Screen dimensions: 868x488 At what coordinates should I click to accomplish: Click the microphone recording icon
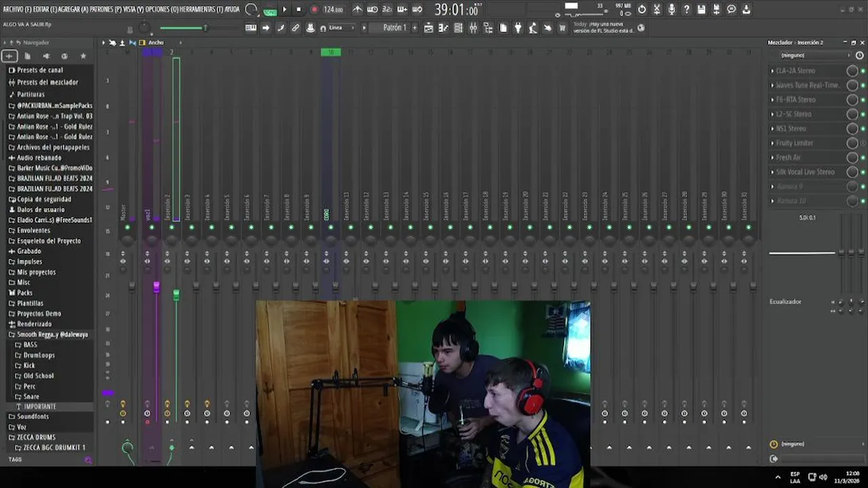pyautogui.click(x=671, y=9)
